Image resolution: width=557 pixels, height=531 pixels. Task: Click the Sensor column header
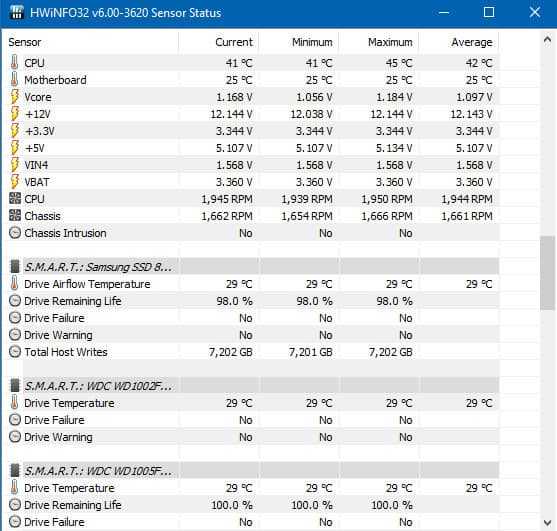point(93,42)
